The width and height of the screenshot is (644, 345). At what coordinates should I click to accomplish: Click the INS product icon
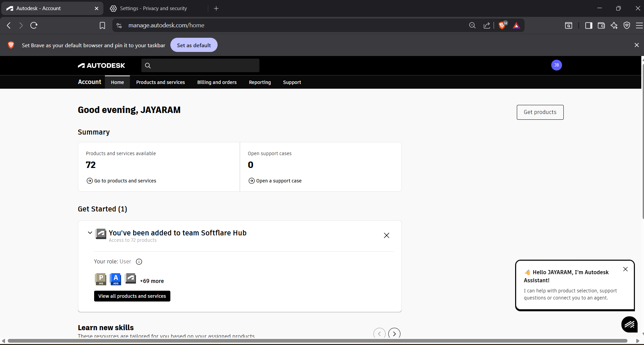click(x=101, y=279)
